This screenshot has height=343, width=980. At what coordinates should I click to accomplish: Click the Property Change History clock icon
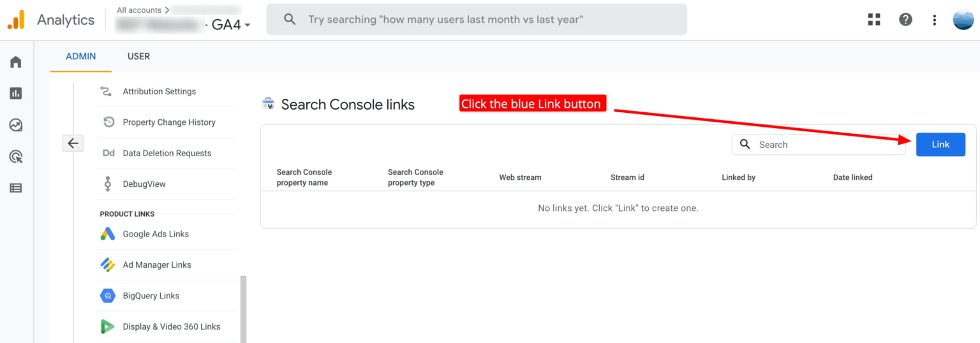tap(108, 122)
